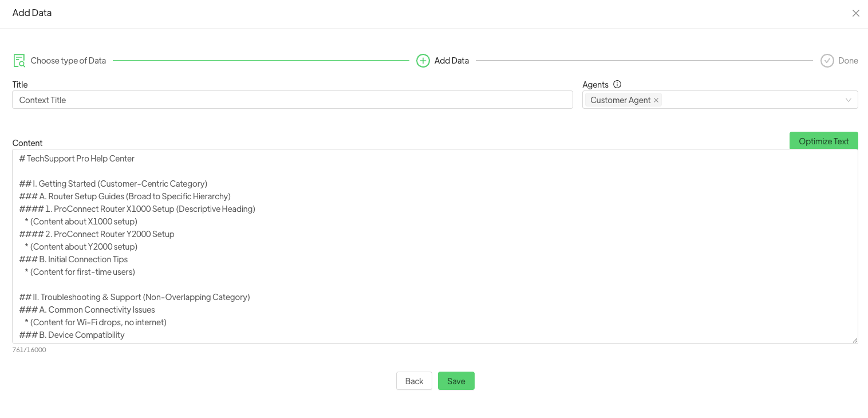Expand the Agents dropdown arrow
868x418 pixels.
(x=848, y=100)
